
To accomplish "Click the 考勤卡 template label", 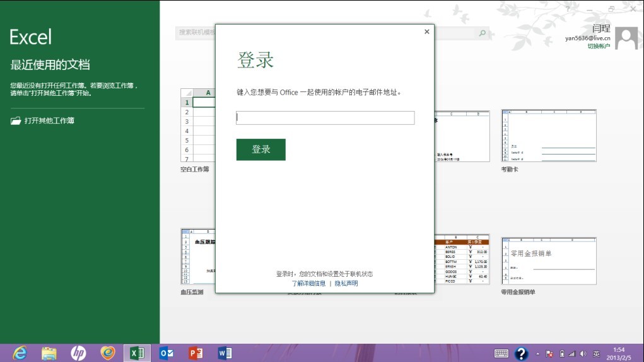I will coord(509,169).
